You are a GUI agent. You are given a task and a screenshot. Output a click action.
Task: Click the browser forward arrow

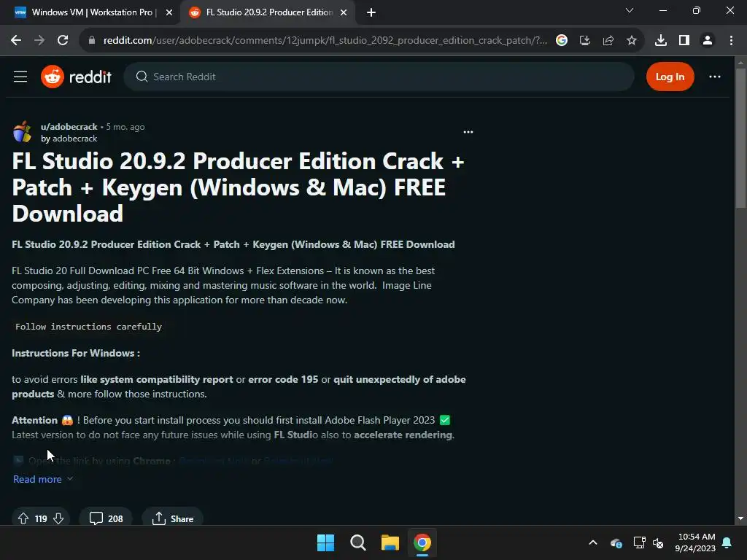(39, 41)
